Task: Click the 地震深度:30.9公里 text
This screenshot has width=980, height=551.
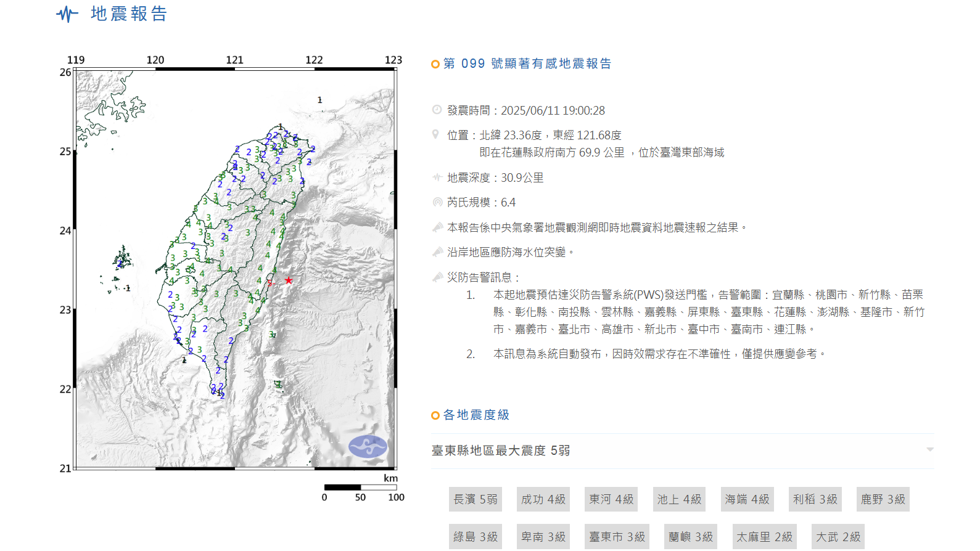Action: coord(495,178)
